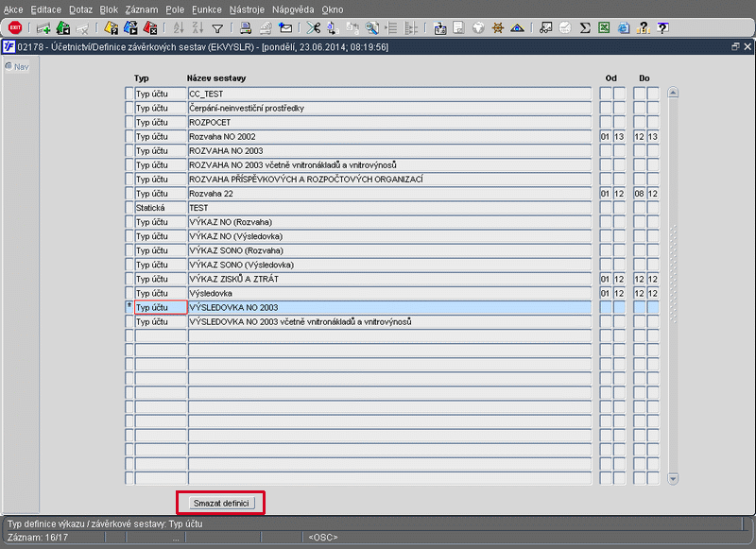Click the Od field 01 of Rozvaha 22
This screenshot has height=549, width=756.
click(605, 194)
